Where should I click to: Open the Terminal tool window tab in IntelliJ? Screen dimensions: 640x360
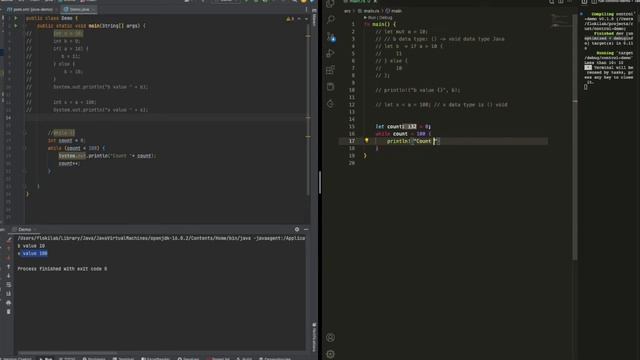point(123,358)
